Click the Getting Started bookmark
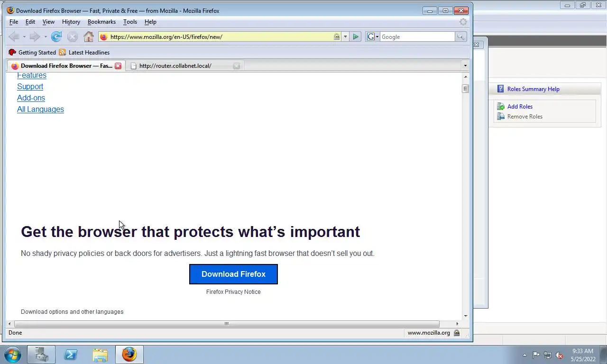The width and height of the screenshot is (607, 364). [32, 52]
